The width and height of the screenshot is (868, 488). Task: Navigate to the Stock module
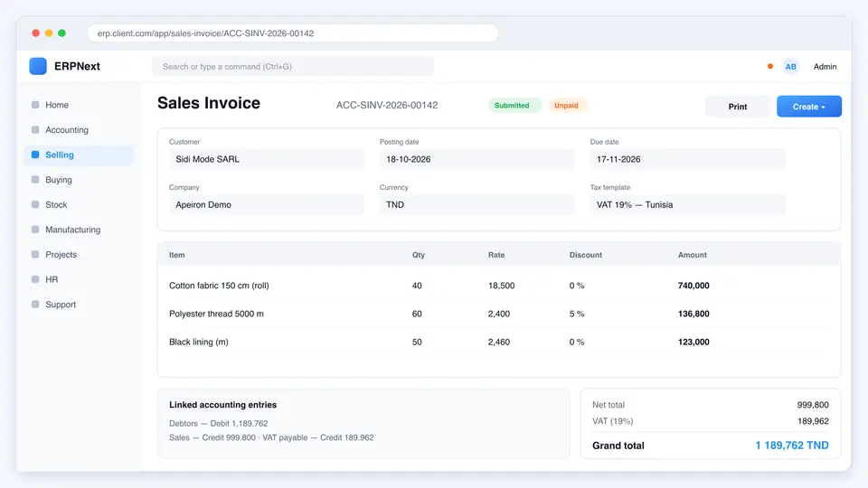[56, 204]
